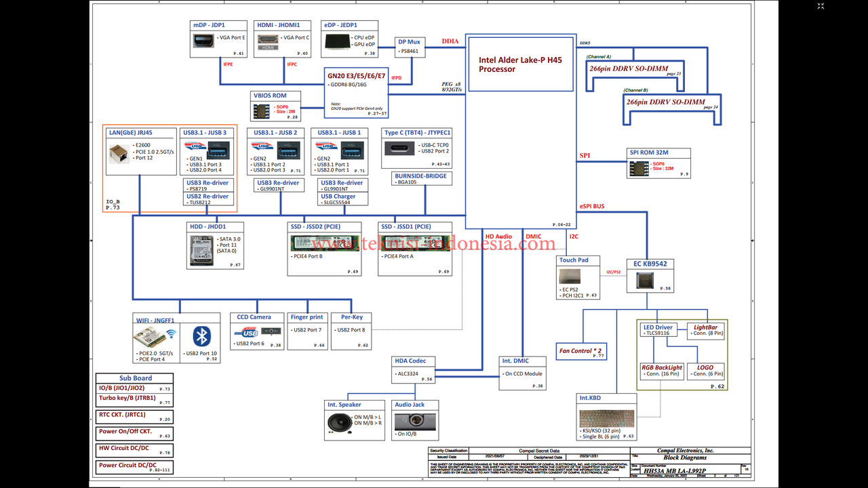Click the HW Circuit DC/DC row
The width and height of the screenshot is (868, 488).
tap(135, 450)
